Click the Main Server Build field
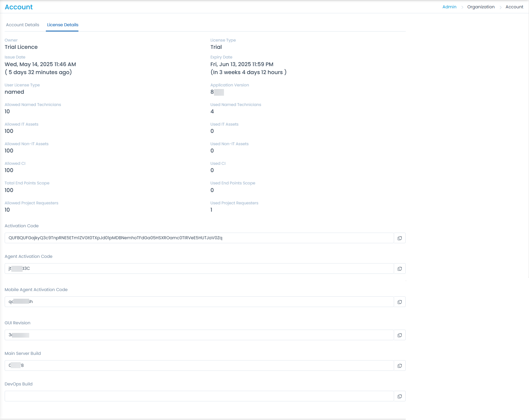529x420 pixels. coord(199,366)
